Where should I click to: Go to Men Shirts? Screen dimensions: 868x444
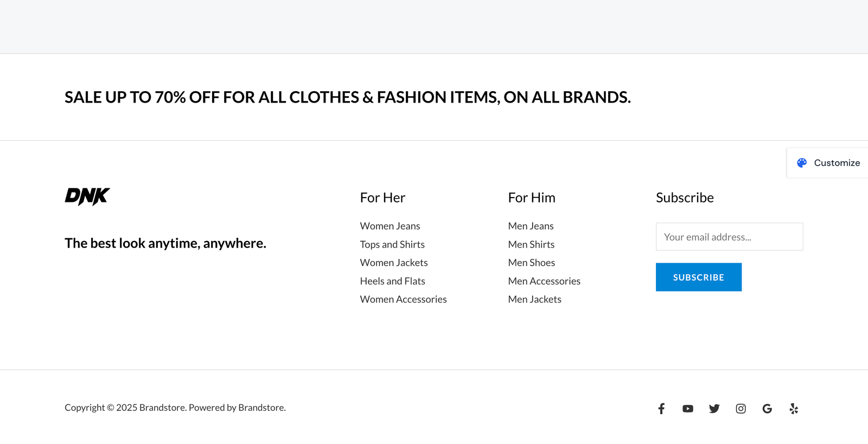pos(532,244)
